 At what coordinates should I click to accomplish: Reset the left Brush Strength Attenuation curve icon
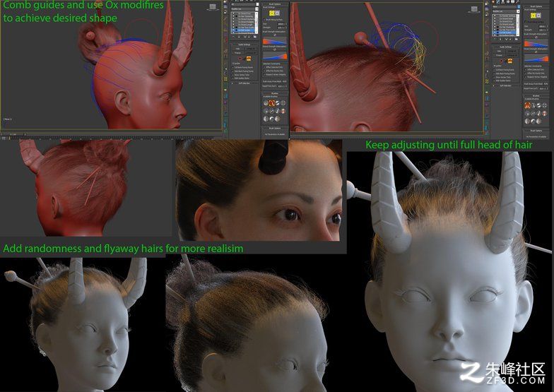click(275, 35)
